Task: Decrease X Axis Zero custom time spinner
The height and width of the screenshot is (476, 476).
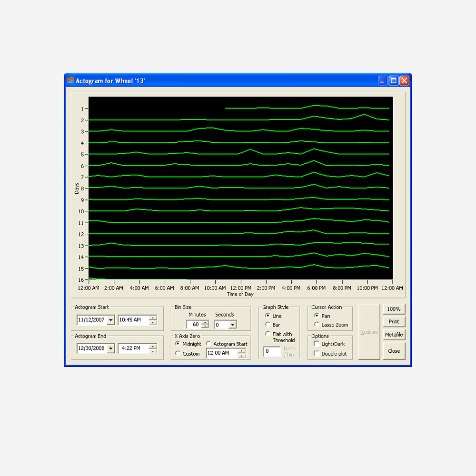Action: tap(241, 355)
